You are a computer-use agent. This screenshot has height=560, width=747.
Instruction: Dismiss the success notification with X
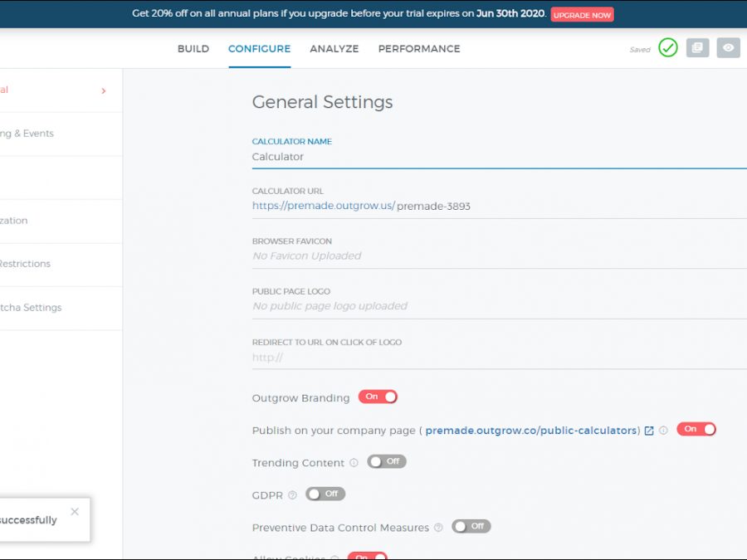(75, 512)
